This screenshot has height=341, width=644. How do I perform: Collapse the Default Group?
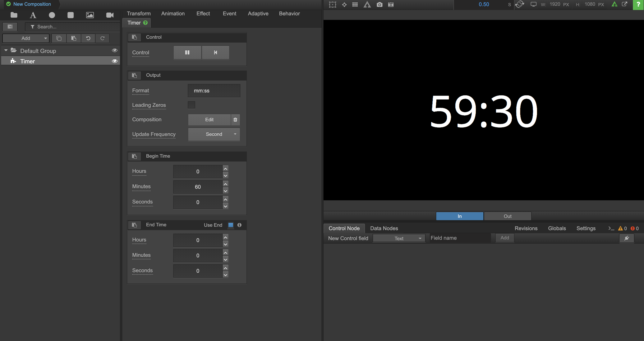pyautogui.click(x=6, y=50)
